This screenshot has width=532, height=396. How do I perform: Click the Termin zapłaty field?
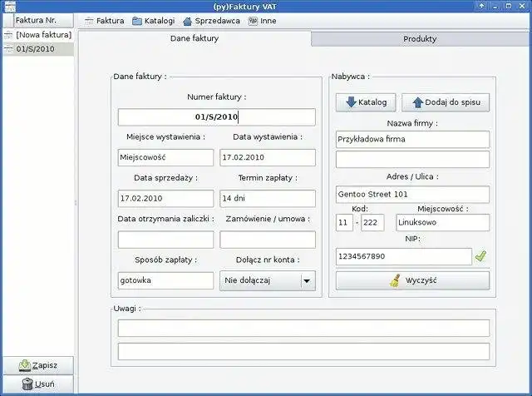click(268, 198)
